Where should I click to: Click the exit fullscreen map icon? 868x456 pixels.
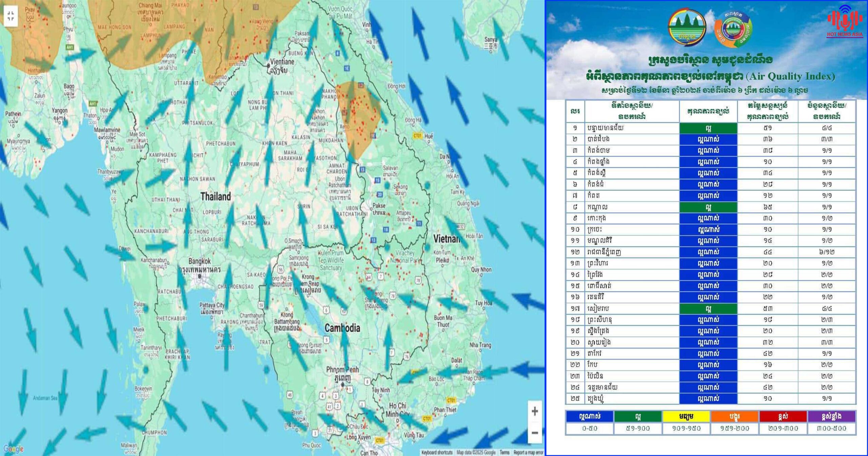11,16
